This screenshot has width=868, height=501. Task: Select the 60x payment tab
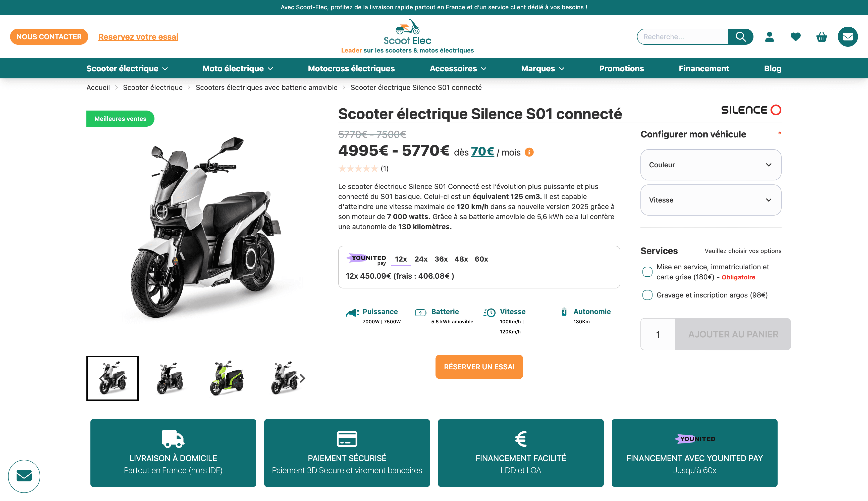coord(481,259)
